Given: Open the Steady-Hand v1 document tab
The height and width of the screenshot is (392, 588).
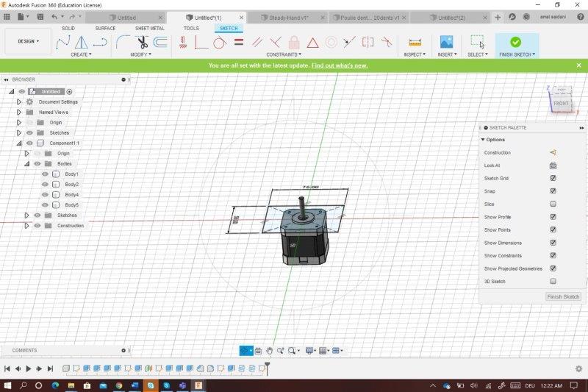Looking at the screenshot, I should tap(288, 18).
